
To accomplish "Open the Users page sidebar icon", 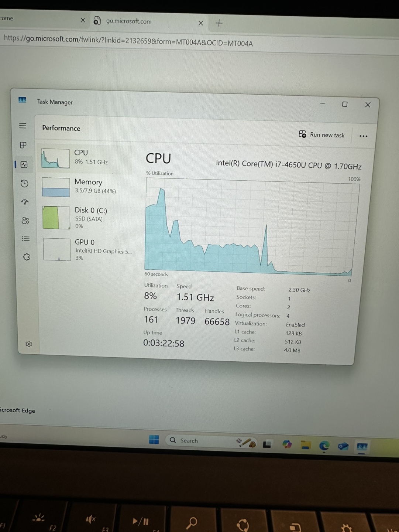I will coord(25,221).
